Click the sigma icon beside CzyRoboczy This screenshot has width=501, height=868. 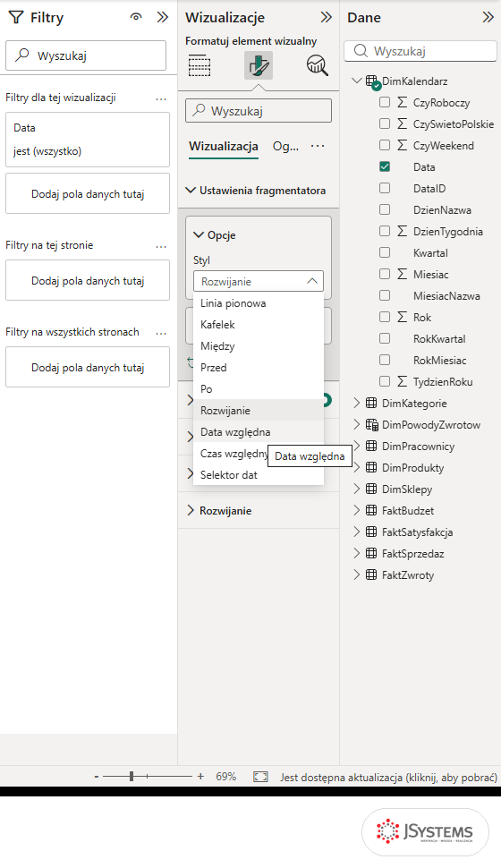point(402,102)
